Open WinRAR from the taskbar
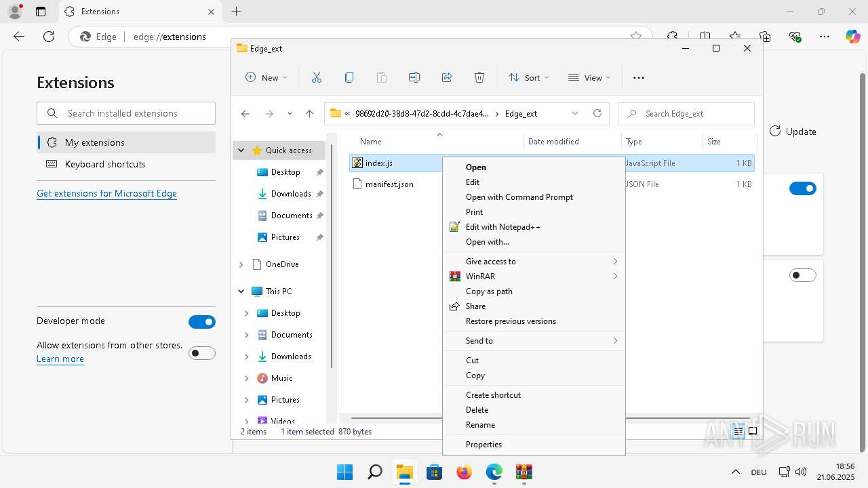The width and height of the screenshot is (868, 488). [524, 472]
